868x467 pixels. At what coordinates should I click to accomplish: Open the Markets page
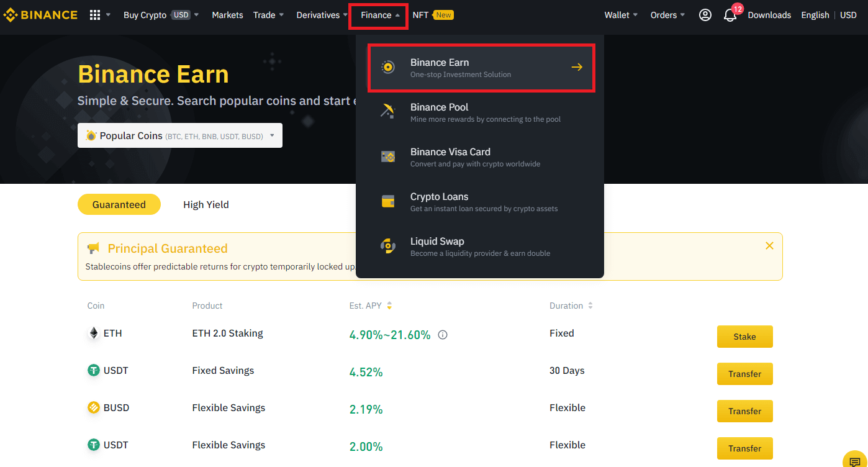(x=227, y=15)
